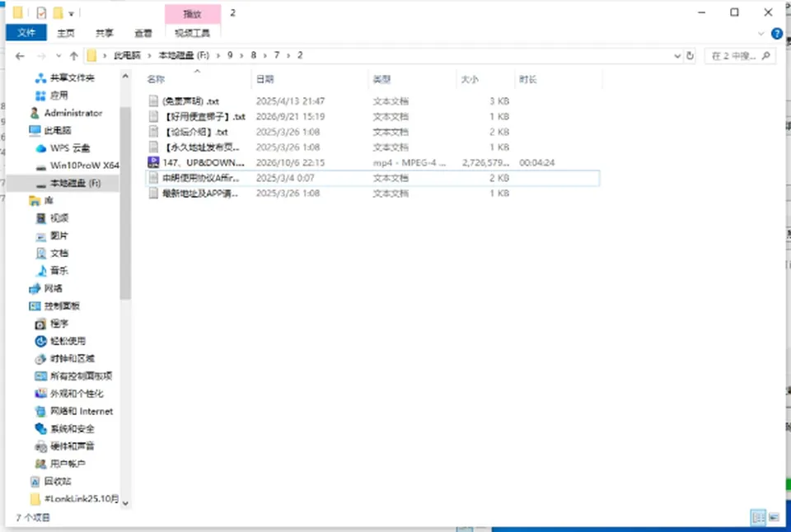Viewport: 791px width, 532px height.
Task: Switch to large icons view using status bar toggle
Action: pos(774,517)
